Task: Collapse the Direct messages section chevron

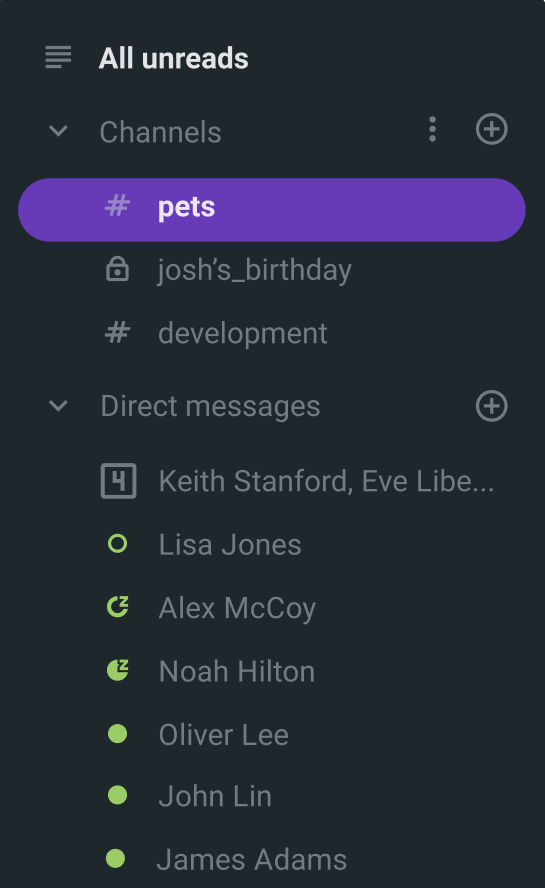Action: click(x=58, y=406)
